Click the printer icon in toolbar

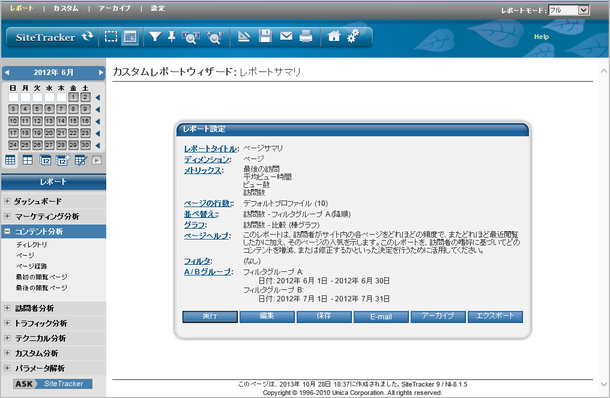pyautogui.click(x=306, y=37)
